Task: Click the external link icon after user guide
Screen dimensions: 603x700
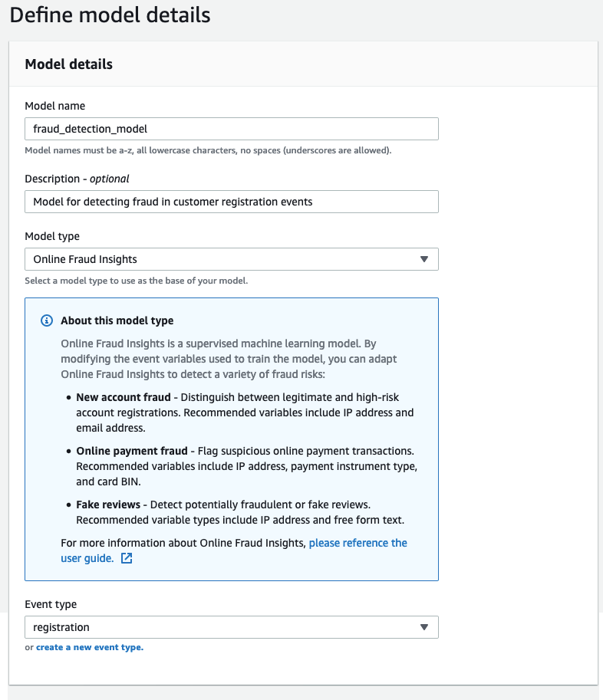Action: (127, 559)
